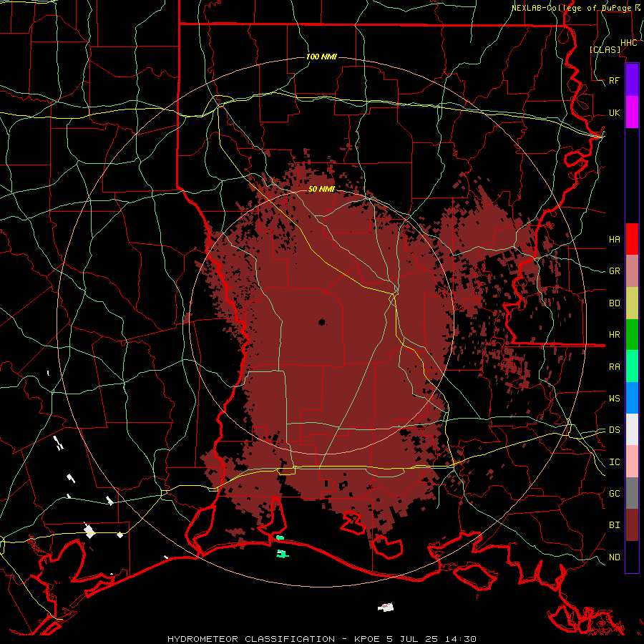This screenshot has width=644, height=644.
Task: Click the white DS legend swatch
Action: click(632, 429)
